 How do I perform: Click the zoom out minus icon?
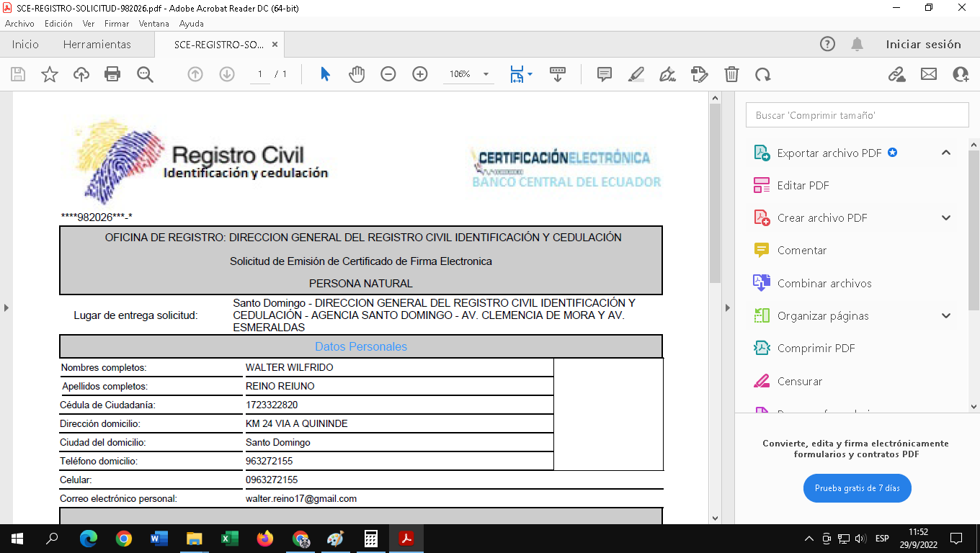point(388,74)
